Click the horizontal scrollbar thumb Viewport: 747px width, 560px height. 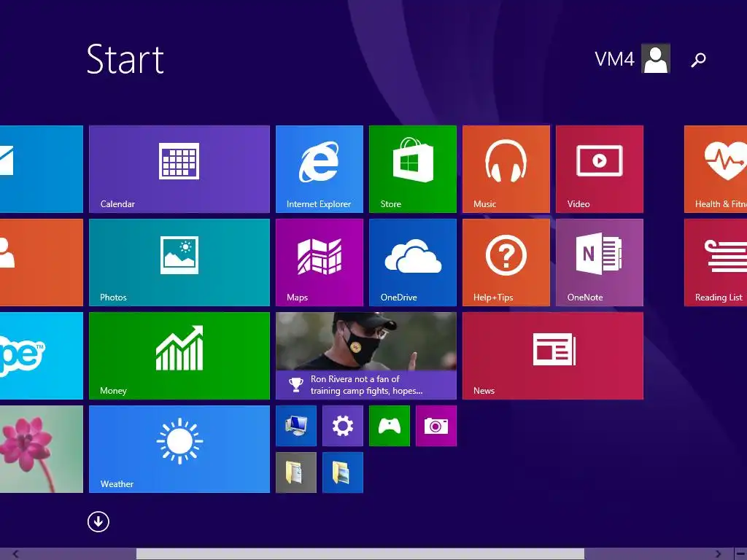coord(360,554)
